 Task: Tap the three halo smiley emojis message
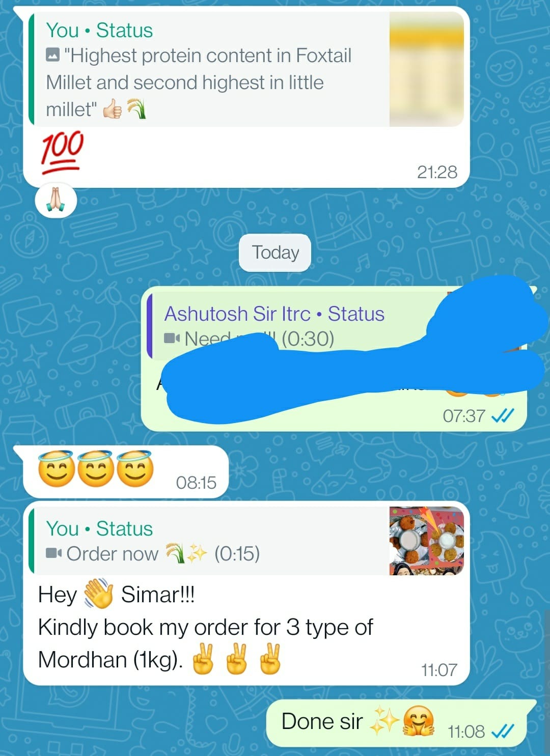click(95, 469)
